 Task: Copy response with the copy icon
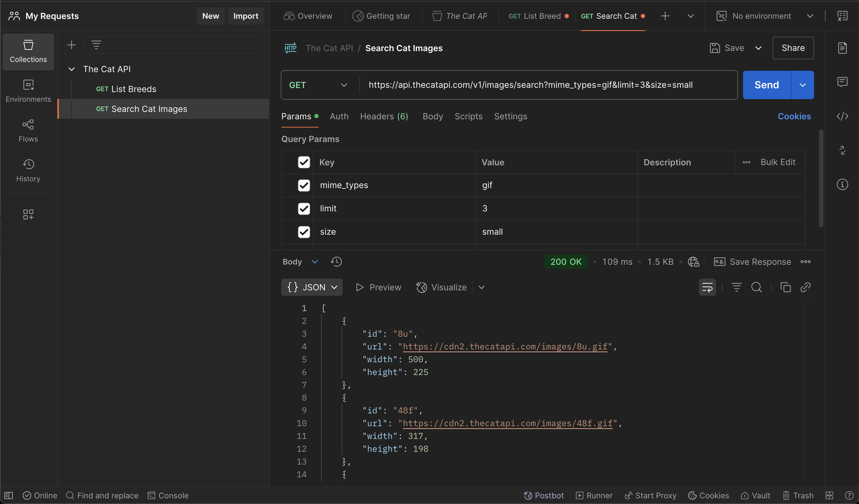pyautogui.click(x=785, y=287)
